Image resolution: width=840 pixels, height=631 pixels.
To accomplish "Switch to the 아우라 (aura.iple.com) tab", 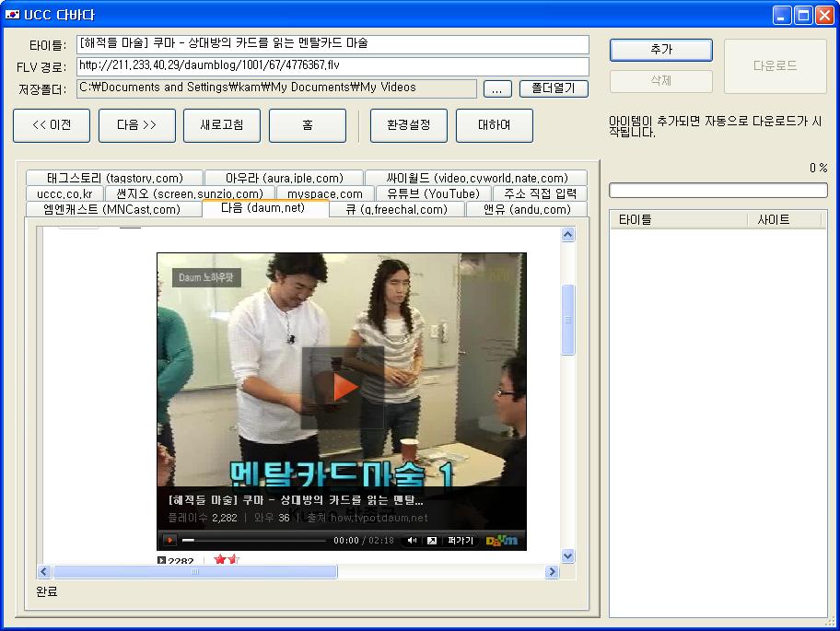I will [x=284, y=178].
